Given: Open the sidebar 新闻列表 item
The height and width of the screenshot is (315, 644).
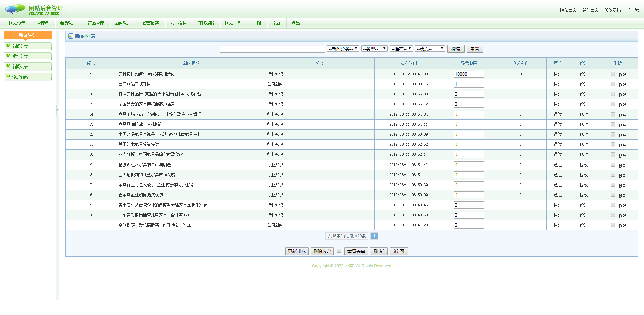Looking at the screenshot, I should [x=28, y=66].
